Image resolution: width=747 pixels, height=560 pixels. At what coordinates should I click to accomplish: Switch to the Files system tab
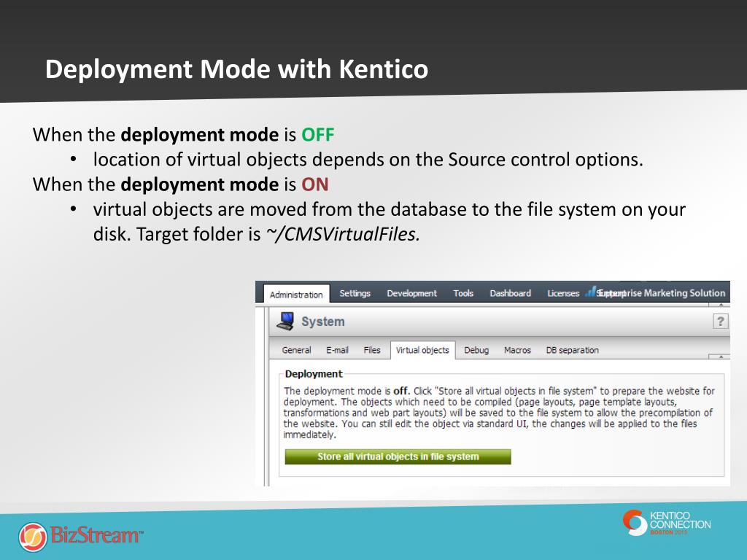pyautogui.click(x=372, y=350)
